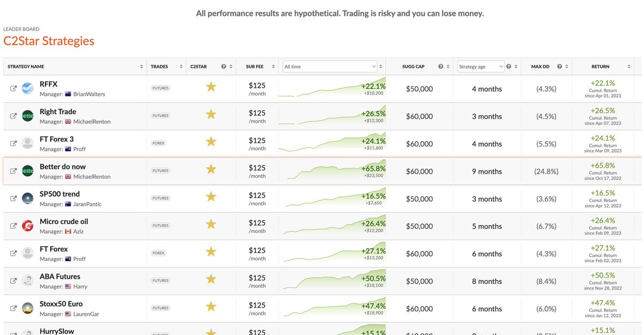Click the 9 months strategy age cell
This screenshot has height=335, width=644.
click(x=487, y=172)
